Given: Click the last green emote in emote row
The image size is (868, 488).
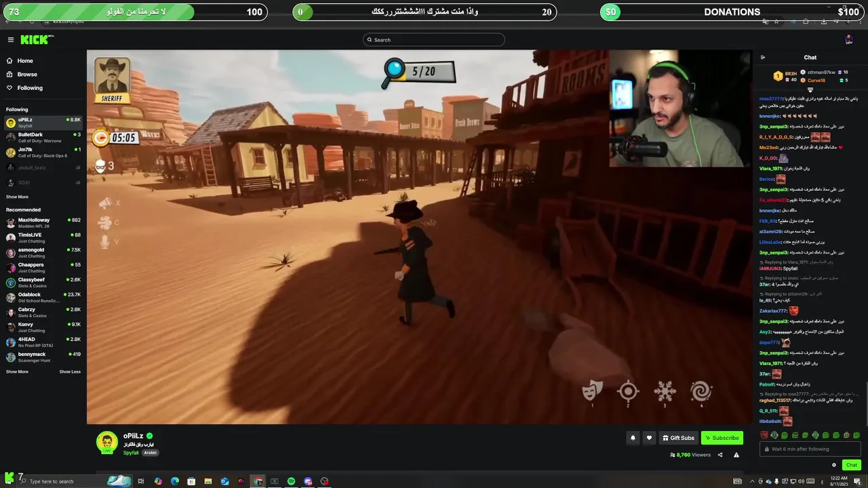Looking at the screenshot, I should (x=856, y=435).
